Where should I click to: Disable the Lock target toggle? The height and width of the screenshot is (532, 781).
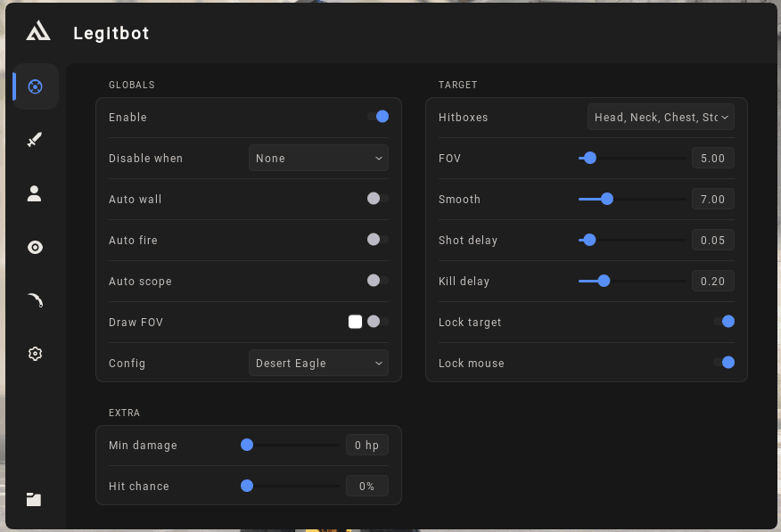724,322
